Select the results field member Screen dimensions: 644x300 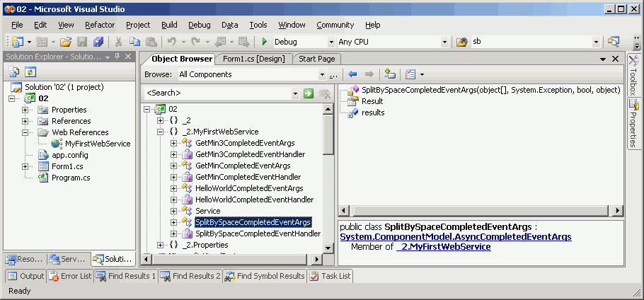click(373, 112)
